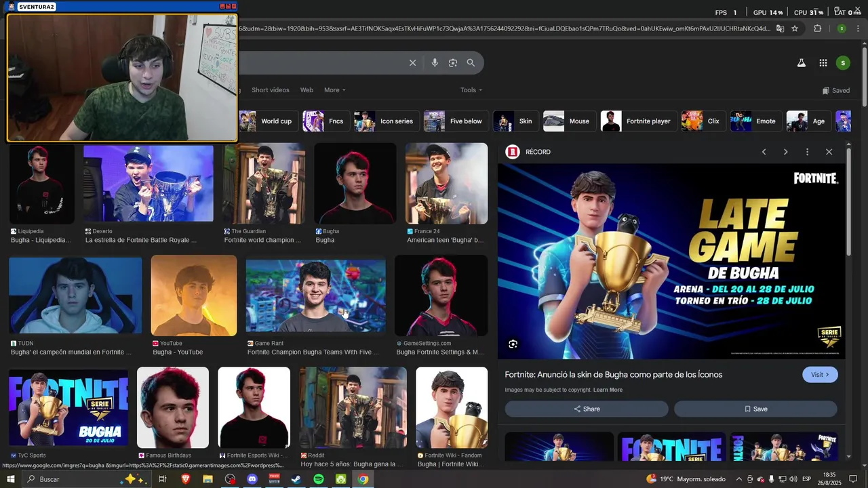The height and width of the screenshot is (488, 868).
Task: Click the magnifier search submit icon
Action: click(x=471, y=63)
